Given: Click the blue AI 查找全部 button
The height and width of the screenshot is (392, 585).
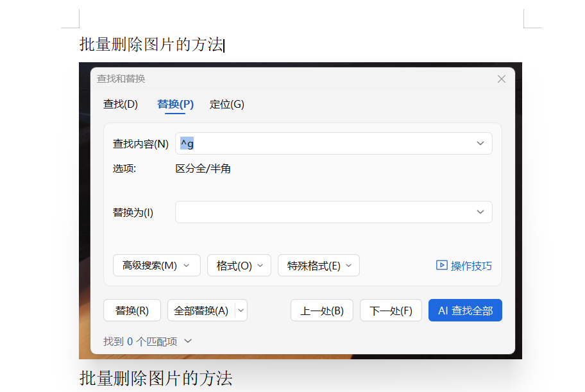Looking at the screenshot, I should pos(465,311).
